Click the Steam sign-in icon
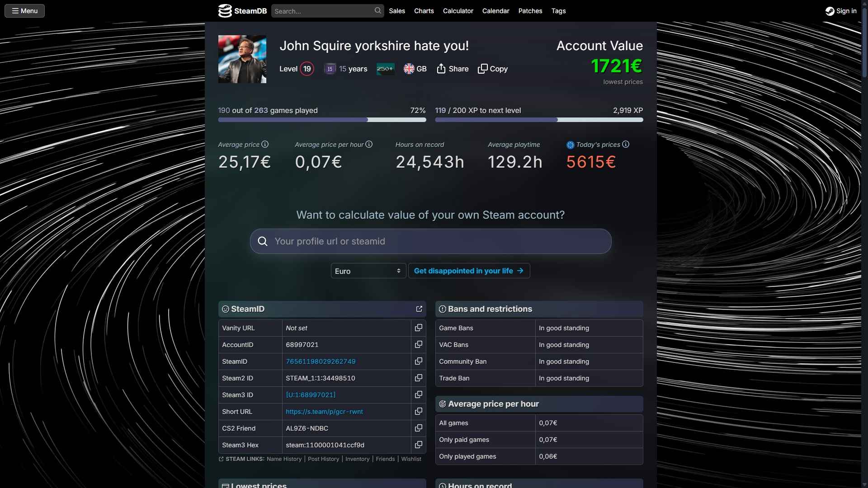Screen dimensions: 868x488 [830, 11]
